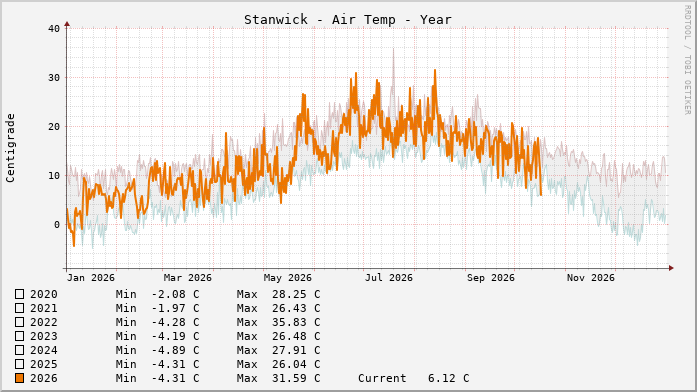Image resolution: width=697 pixels, height=392 pixels.
Task: Click the 2026 max value 31.59 C
Action: 296,378
